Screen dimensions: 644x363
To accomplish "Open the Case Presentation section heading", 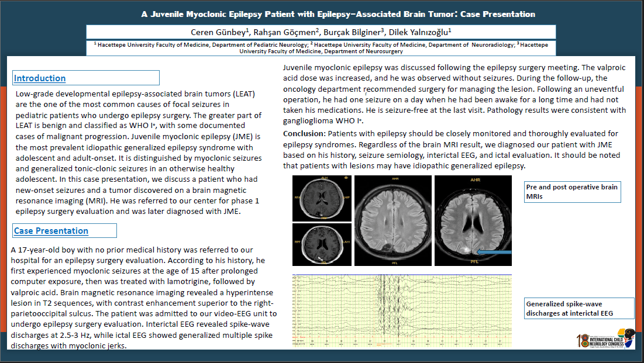I will (51, 231).
